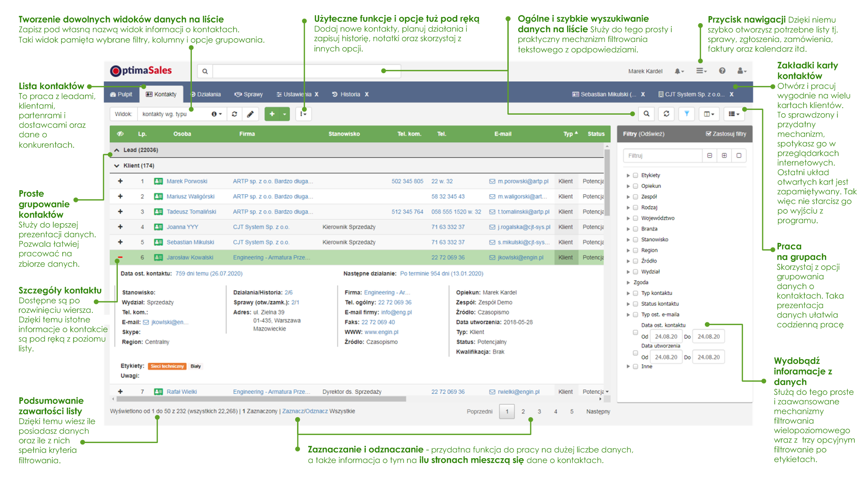868x494 pixels.
Task: Open the Sebastian Mikulski contact tab
Action: 604,94
